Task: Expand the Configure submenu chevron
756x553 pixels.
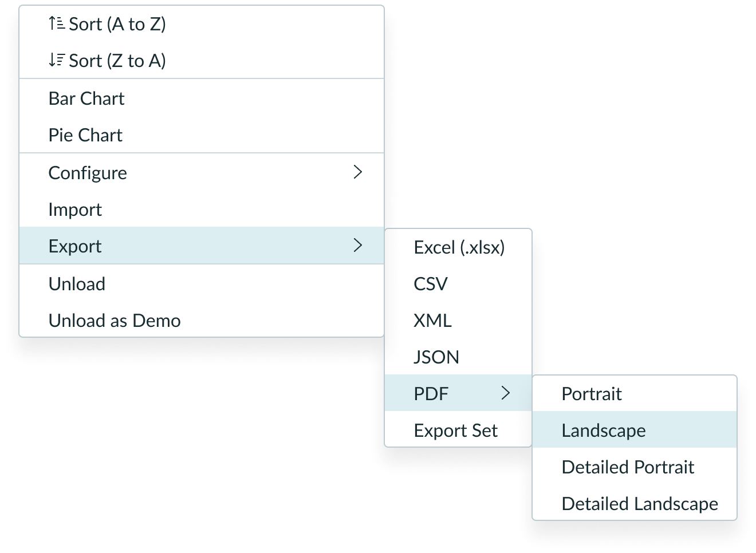Action: (x=358, y=172)
